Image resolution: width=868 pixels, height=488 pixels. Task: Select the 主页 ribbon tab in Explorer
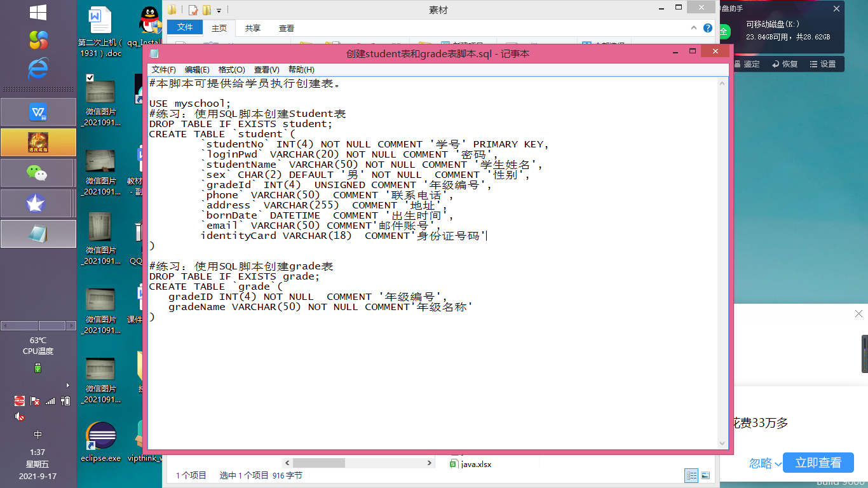tap(219, 28)
